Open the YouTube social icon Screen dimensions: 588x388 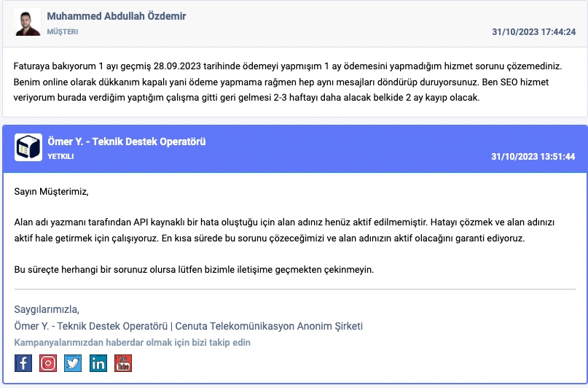point(123,363)
